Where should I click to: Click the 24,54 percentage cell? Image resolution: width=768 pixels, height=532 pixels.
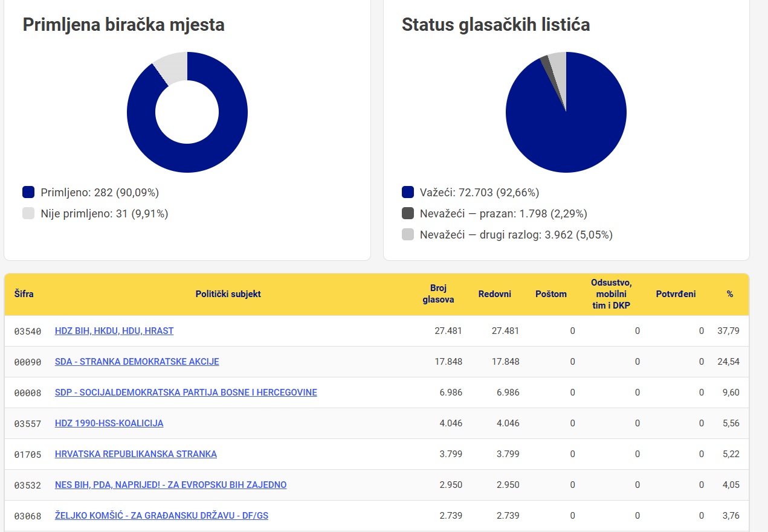tap(728, 362)
